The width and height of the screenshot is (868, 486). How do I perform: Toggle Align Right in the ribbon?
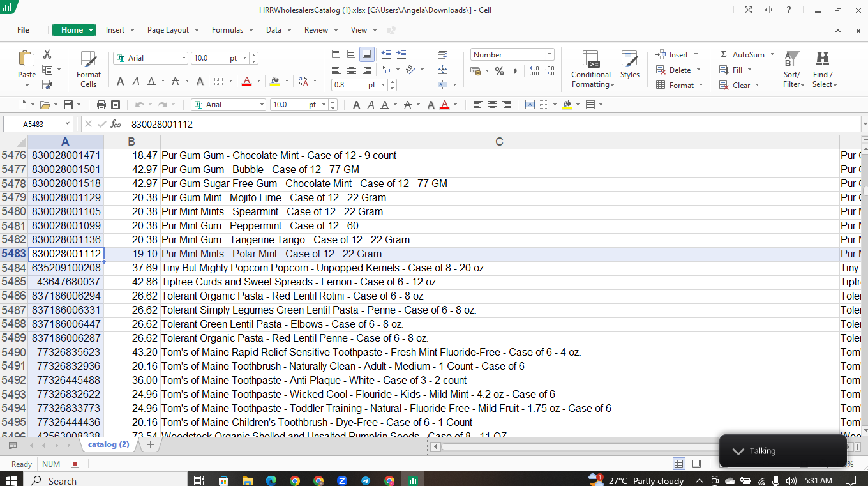pyautogui.click(x=367, y=70)
